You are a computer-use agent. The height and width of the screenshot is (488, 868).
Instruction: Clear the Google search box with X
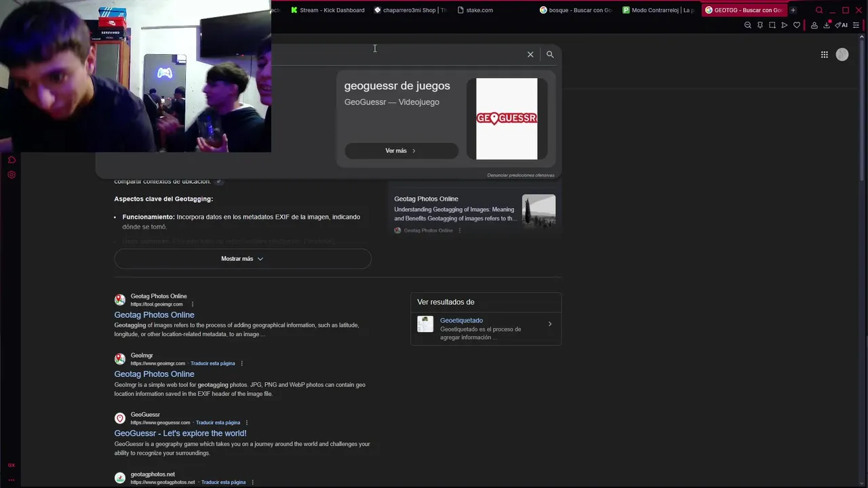point(530,54)
